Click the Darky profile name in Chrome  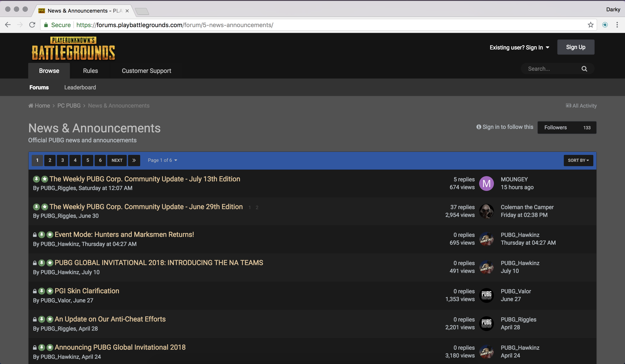[x=613, y=9]
